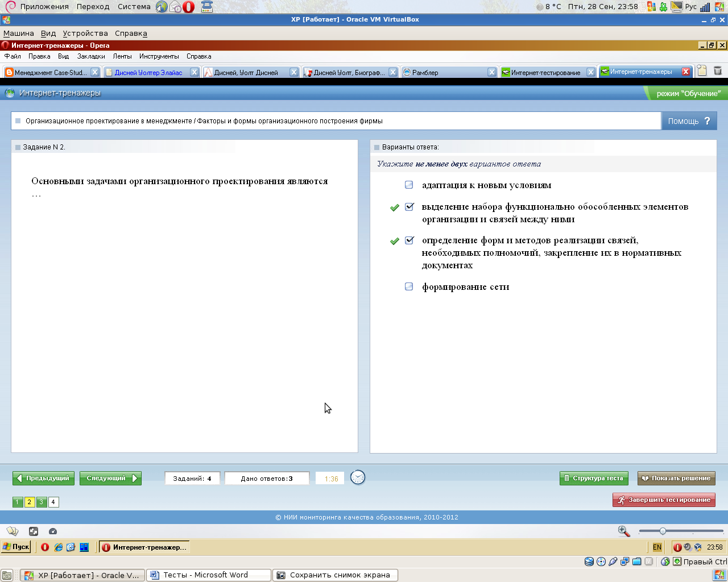Open the weather applet showing 8 °C
The height and width of the screenshot is (582, 728).
pos(548,7)
